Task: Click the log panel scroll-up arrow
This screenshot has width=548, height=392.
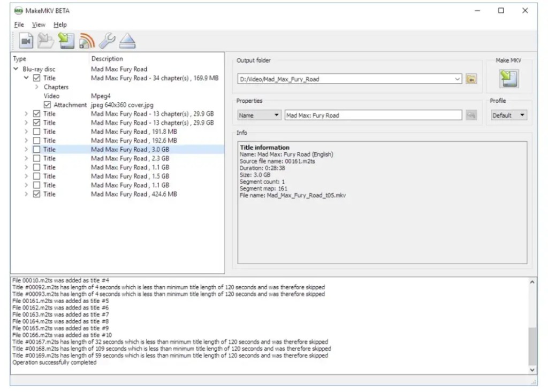Action: pos(532,282)
